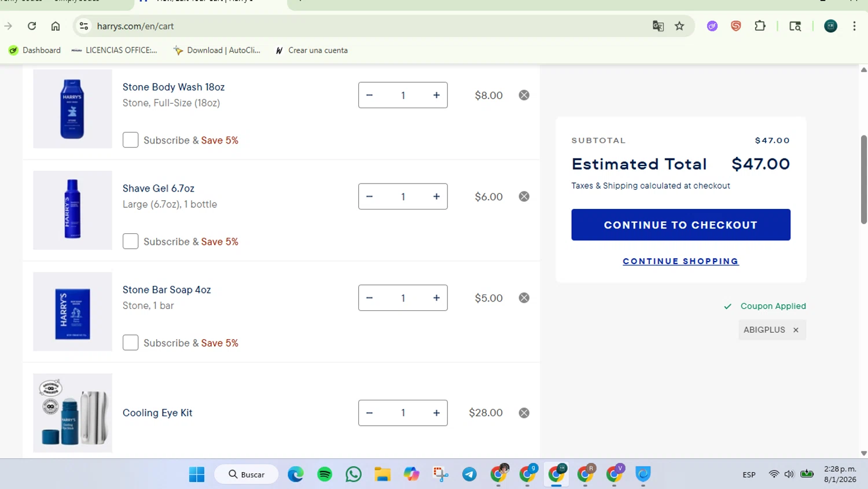The height and width of the screenshot is (489, 868).
Task: Reload the page
Action: pyautogui.click(x=32, y=26)
